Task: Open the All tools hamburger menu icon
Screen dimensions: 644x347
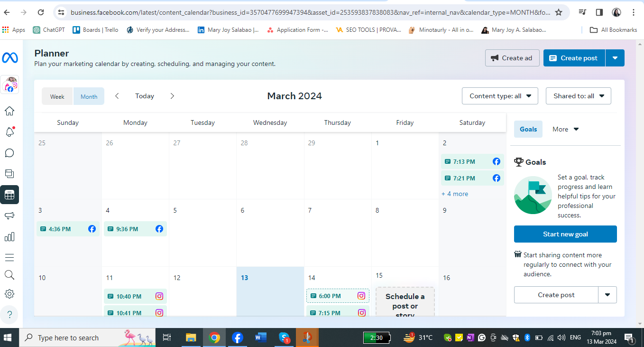Action: (9, 257)
